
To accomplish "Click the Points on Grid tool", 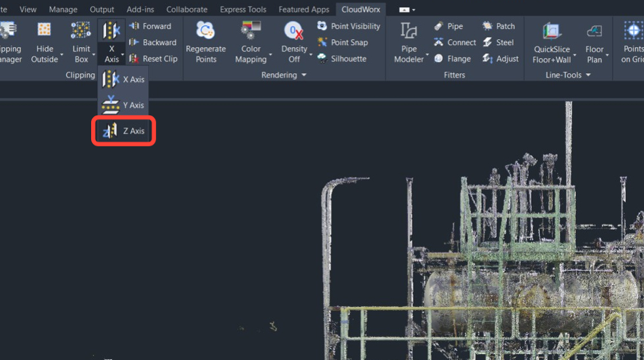I will coord(632,43).
